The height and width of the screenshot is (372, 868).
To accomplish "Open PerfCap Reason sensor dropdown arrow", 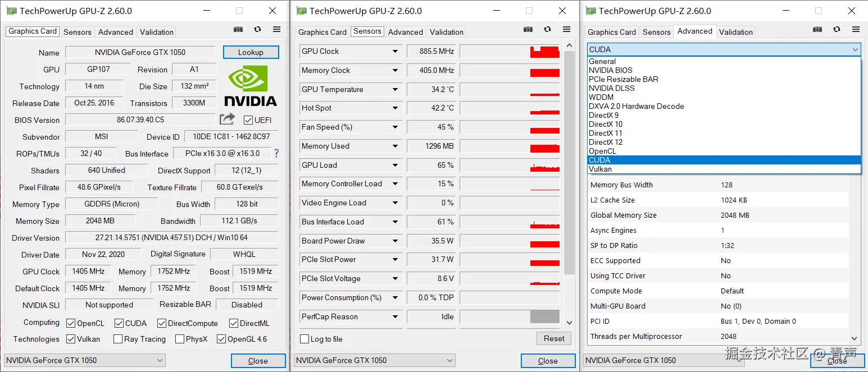I will [396, 317].
